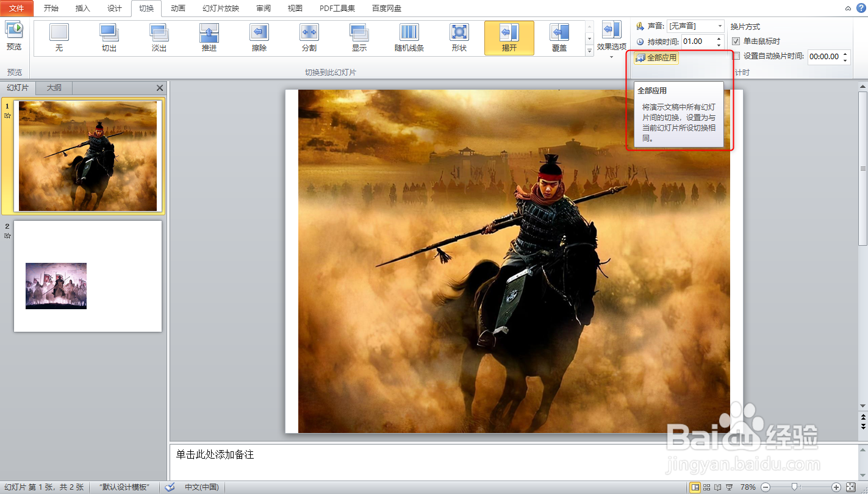Apply the 淡出 (Fade) transition
The height and width of the screenshot is (494, 868).
[x=159, y=38]
